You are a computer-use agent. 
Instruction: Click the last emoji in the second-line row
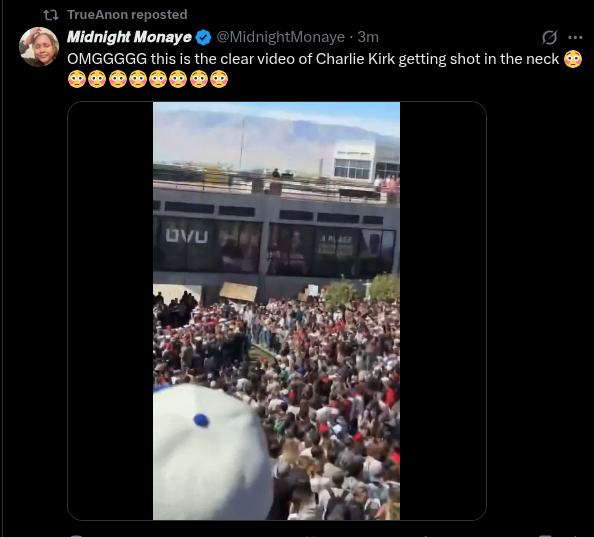(219, 79)
